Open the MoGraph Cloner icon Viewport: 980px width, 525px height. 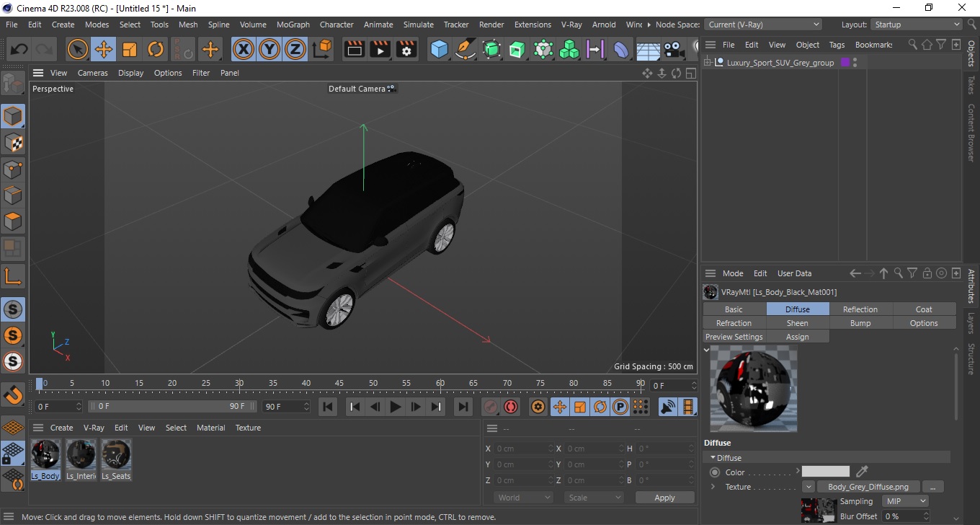pyautogui.click(x=569, y=50)
